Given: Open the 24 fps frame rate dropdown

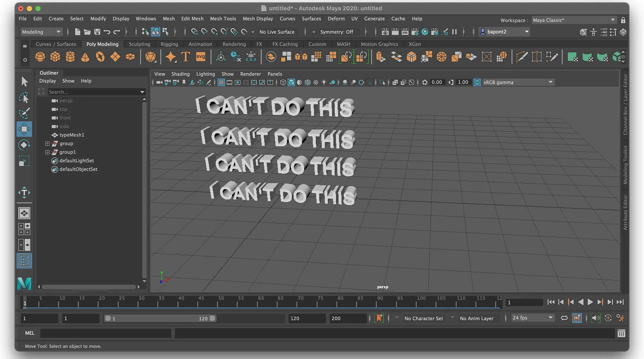Looking at the screenshot, I should (532, 318).
